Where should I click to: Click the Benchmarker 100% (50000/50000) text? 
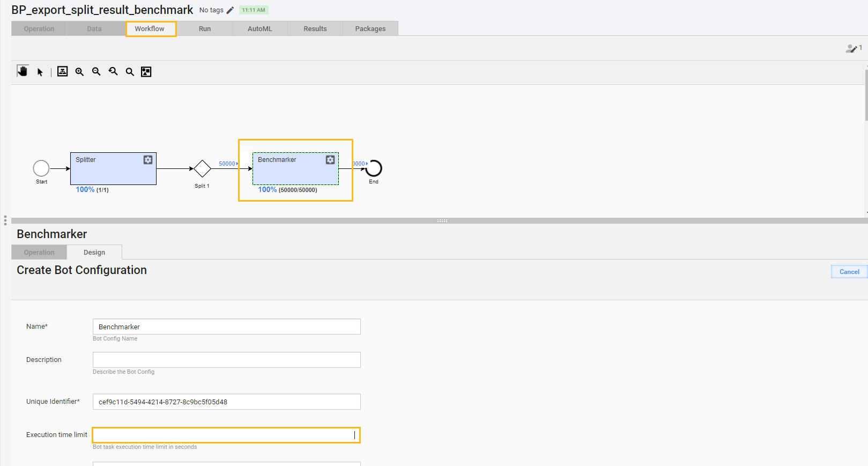click(x=287, y=190)
